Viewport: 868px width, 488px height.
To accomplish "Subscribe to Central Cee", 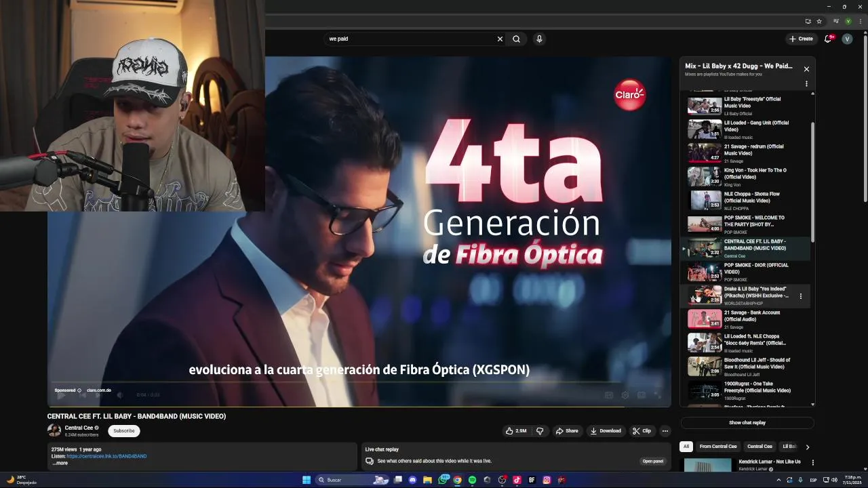I will (x=124, y=431).
